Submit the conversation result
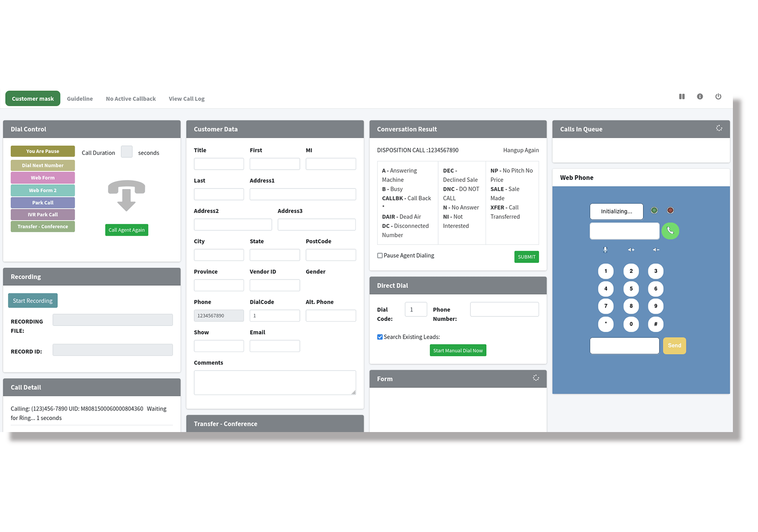Image resolution: width=758 pixels, height=532 pixels. [x=526, y=256]
